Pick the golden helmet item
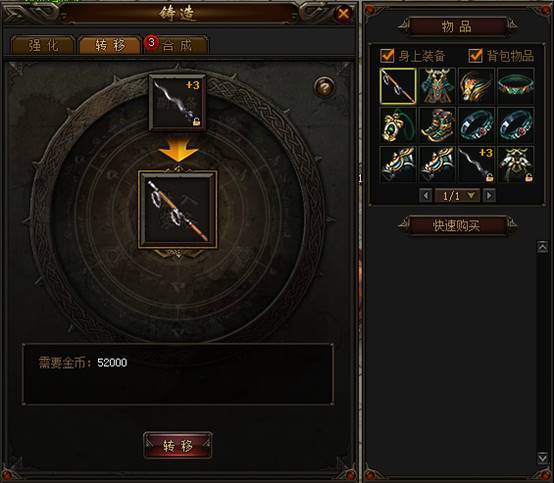 pos(476,86)
